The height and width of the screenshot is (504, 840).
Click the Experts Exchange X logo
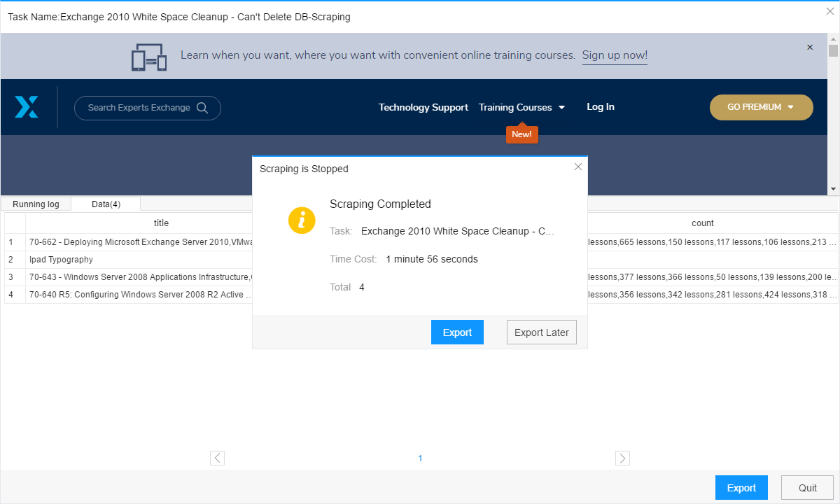point(27,107)
